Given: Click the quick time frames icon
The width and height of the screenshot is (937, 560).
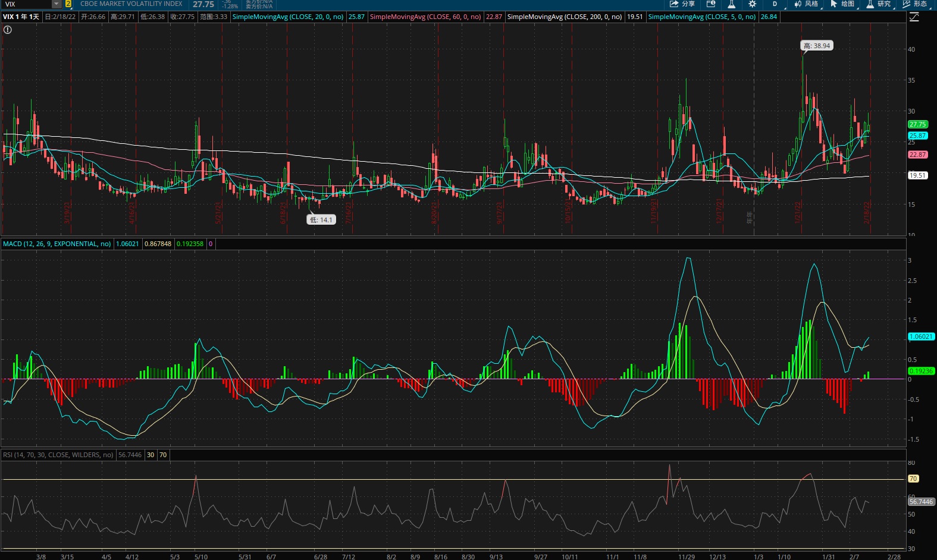Looking at the screenshot, I should [711, 4].
